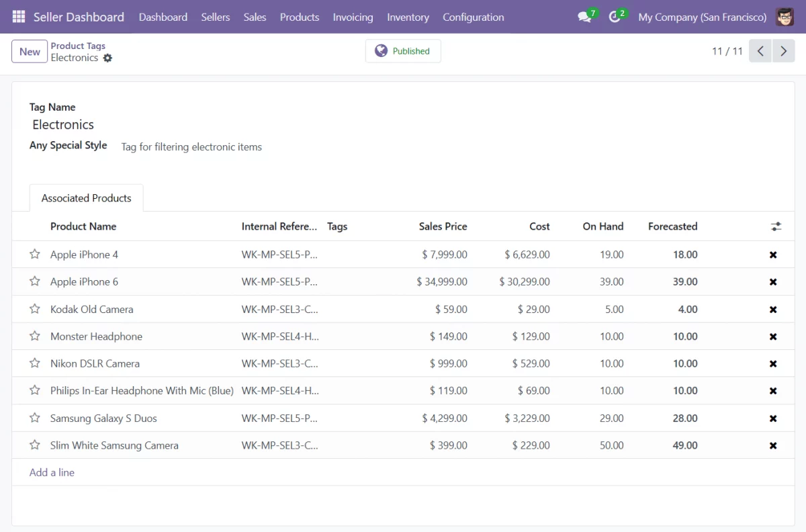Click the New button
This screenshot has width=806, height=532.
(30, 52)
